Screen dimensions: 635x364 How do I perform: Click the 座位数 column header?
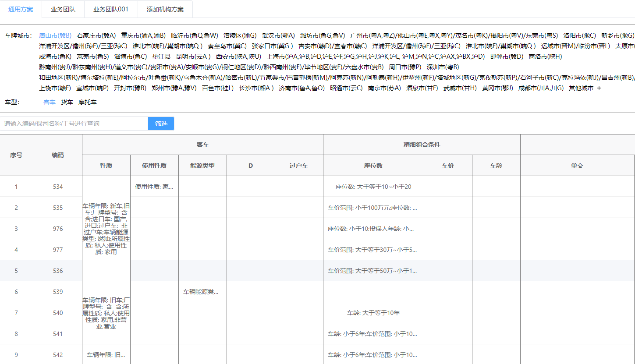pyautogui.click(x=373, y=166)
